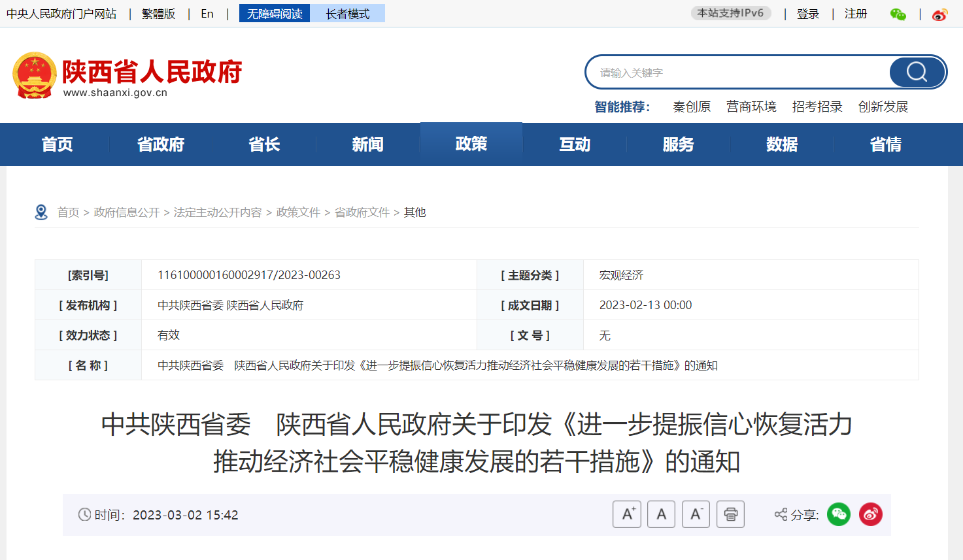
Task: Select recommended keyword 招考招录
Action: pos(817,107)
